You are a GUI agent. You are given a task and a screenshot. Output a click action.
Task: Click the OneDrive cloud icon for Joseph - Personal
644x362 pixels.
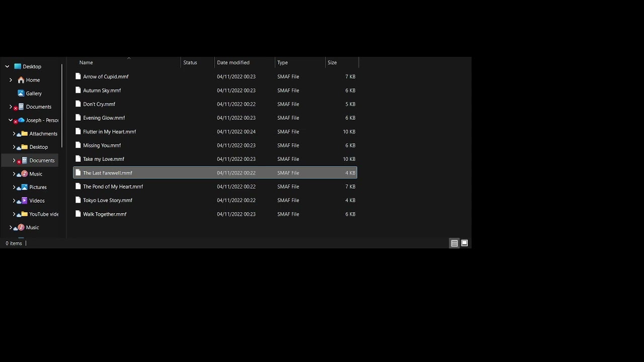pos(21,120)
